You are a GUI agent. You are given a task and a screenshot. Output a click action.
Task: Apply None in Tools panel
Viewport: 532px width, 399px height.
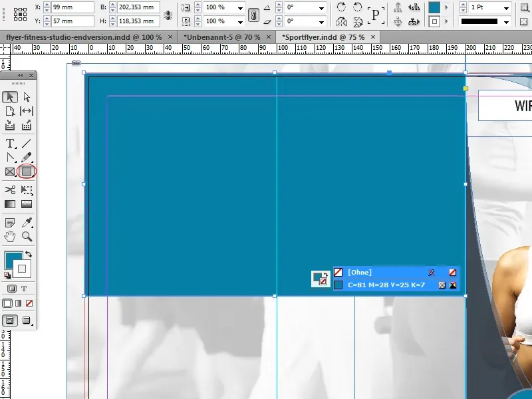click(29, 303)
